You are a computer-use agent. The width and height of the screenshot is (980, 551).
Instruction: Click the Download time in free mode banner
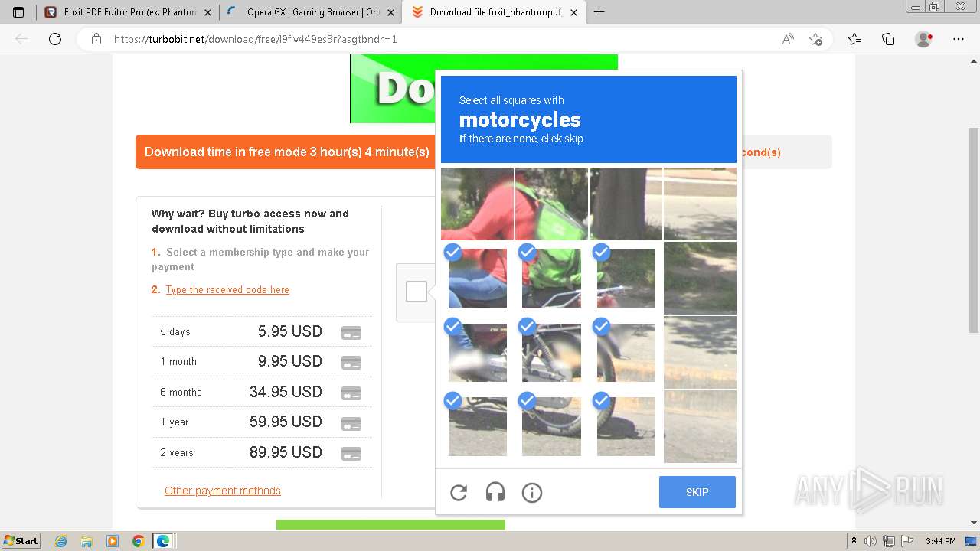[286, 152]
